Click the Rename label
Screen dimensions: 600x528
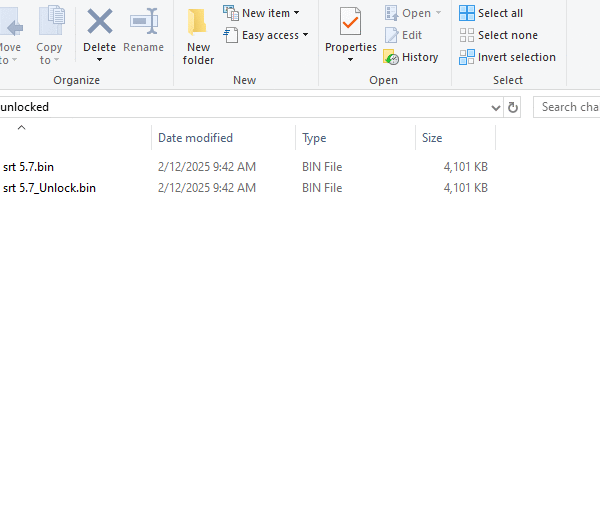pyautogui.click(x=143, y=47)
